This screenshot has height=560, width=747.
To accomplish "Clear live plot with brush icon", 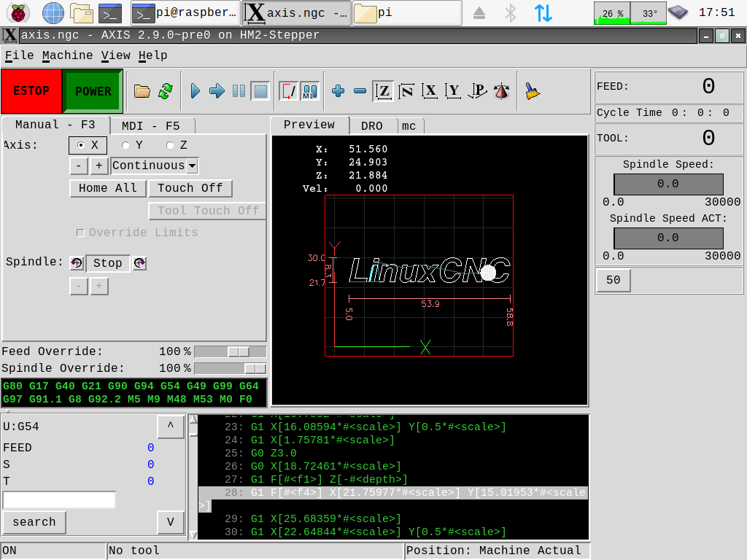I will tap(532, 91).
